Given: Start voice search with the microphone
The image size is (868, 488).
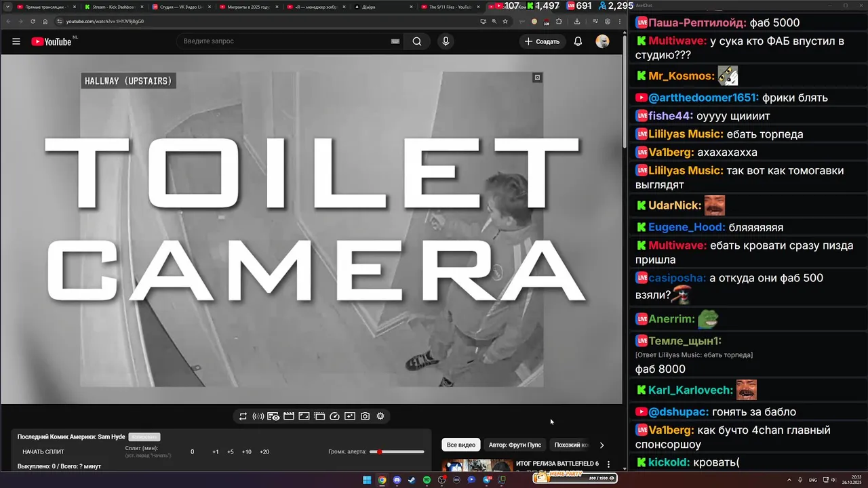Looking at the screenshot, I should pyautogui.click(x=446, y=41).
